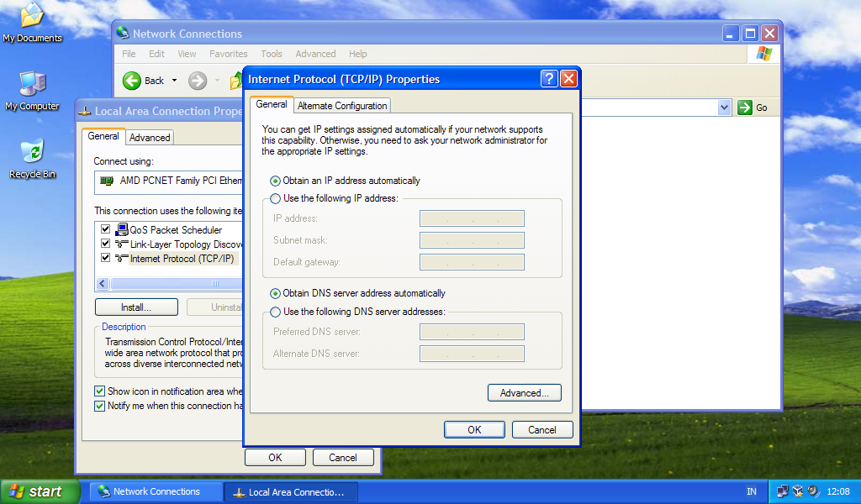
Task: Open the Tools menu
Action: (272, 54)
